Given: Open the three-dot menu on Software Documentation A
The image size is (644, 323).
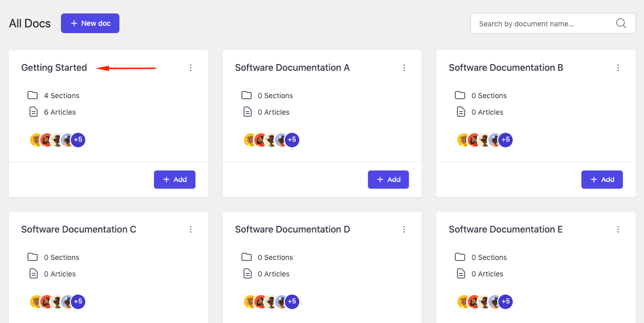Looking at the screenshot, I should tap(404, 68).
